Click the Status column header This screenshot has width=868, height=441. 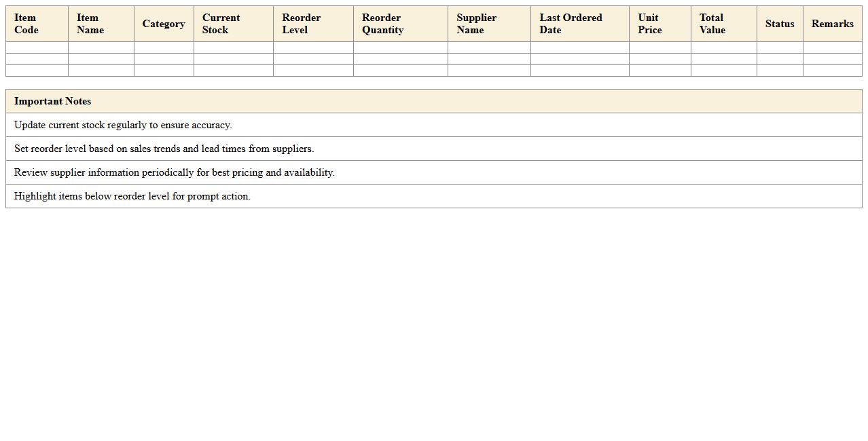click(779, 24)
